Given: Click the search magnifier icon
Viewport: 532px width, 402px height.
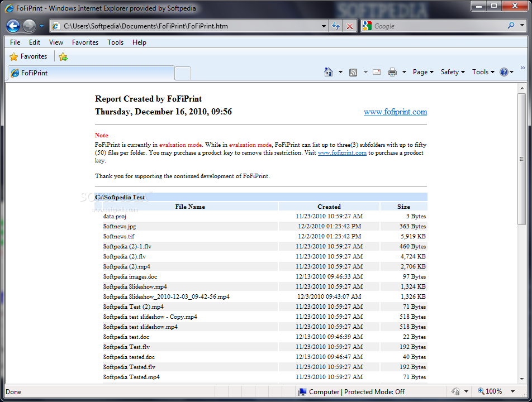Looking at the screenshot, I should pos(511,26).
